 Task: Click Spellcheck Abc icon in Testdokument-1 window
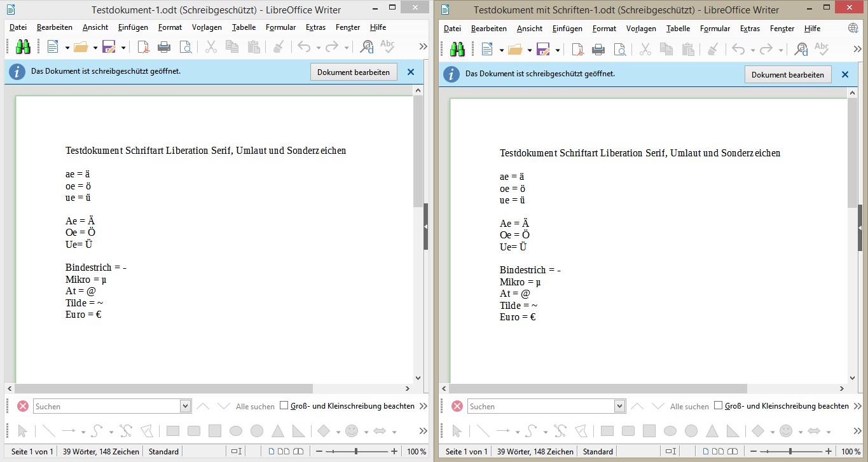click(387, 46)
